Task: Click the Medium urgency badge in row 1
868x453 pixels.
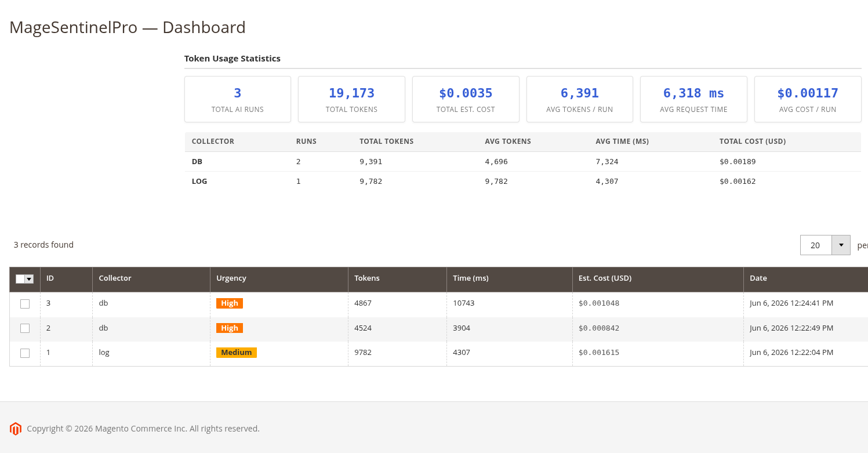Action: pos(237,353)
